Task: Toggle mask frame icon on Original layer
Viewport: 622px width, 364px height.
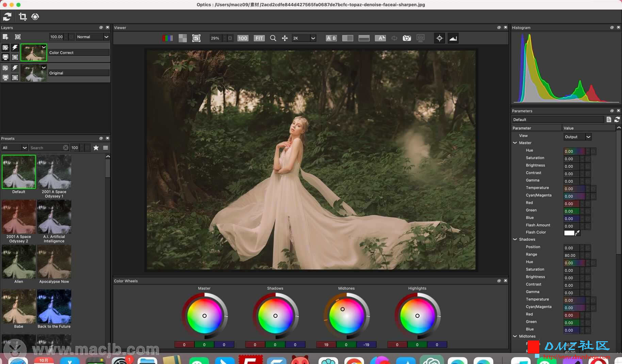Action: coord(15,78)
